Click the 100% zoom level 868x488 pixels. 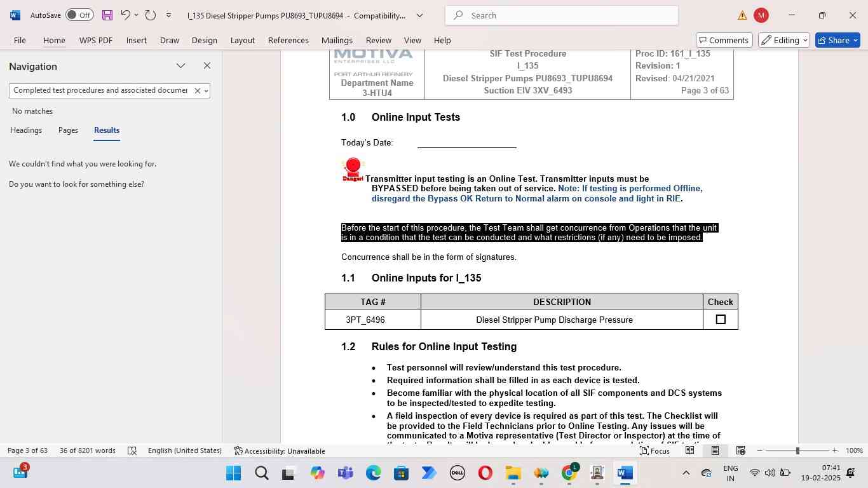(x=854, y=451)
